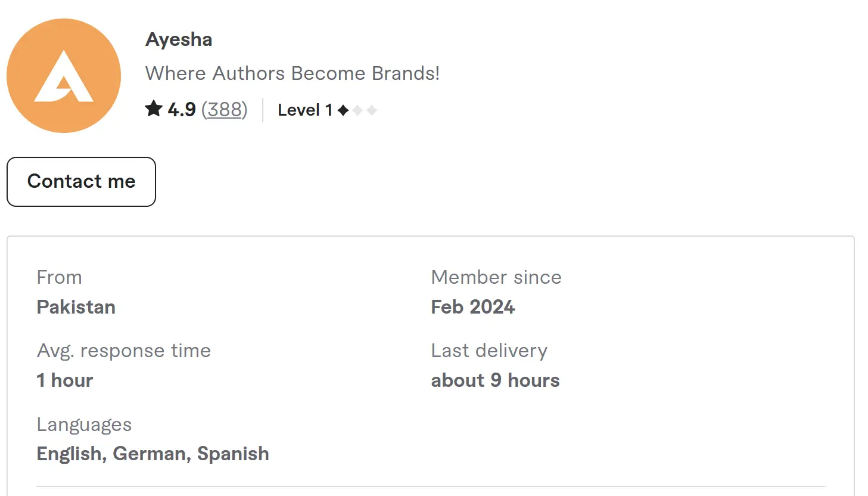Open the 388 reviews link
Viewport: 868px width, 496px height.
tap(224, 110)
